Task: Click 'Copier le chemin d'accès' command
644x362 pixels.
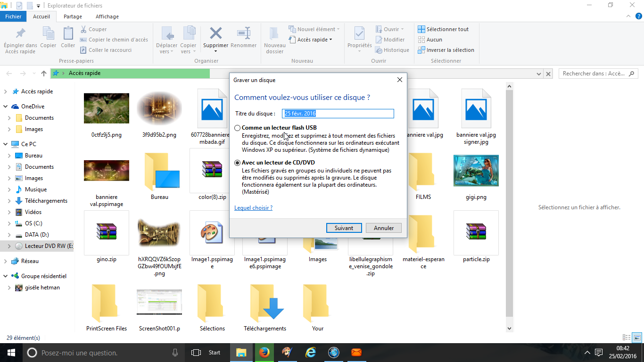Action: 114,40
